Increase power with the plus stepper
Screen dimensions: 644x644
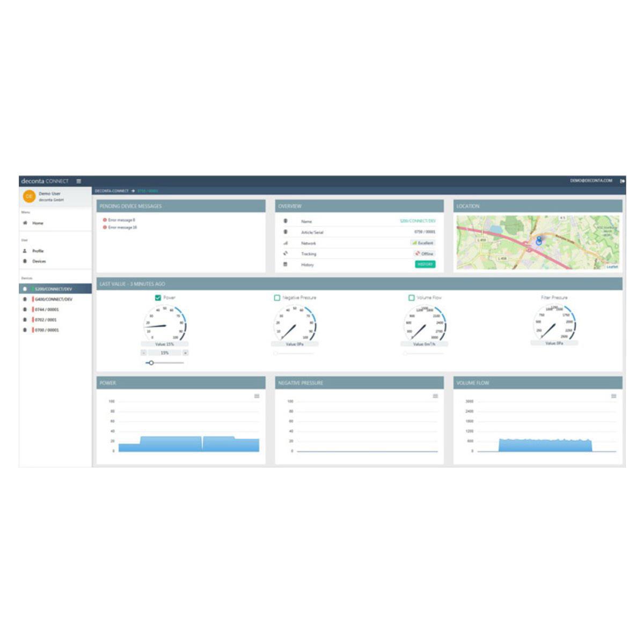tap(185, 353)
